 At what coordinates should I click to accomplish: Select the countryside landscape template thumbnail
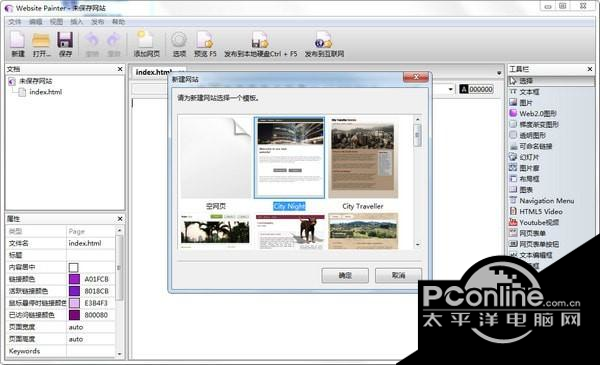click(363, 231)
